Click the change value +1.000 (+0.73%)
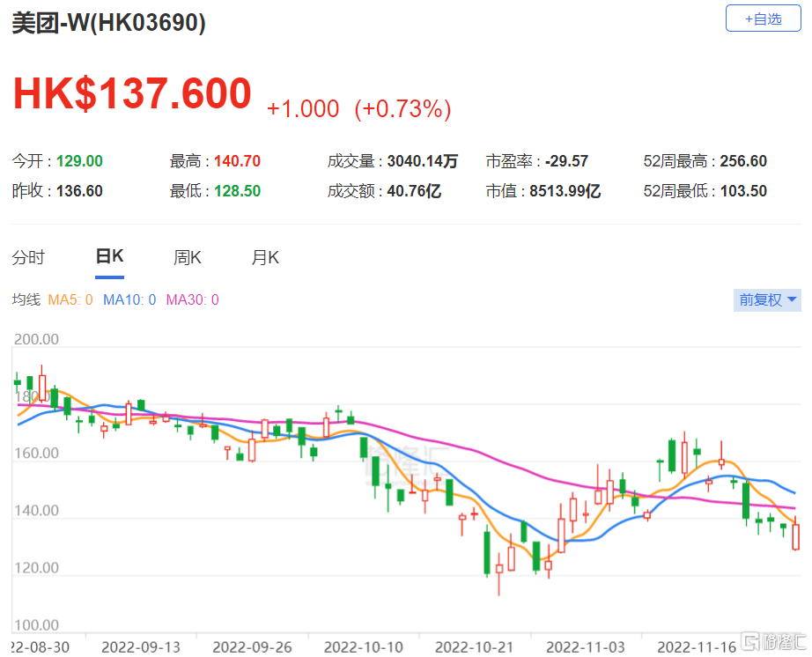This screenshot has width=812, height=657. [x=358, y=109]
